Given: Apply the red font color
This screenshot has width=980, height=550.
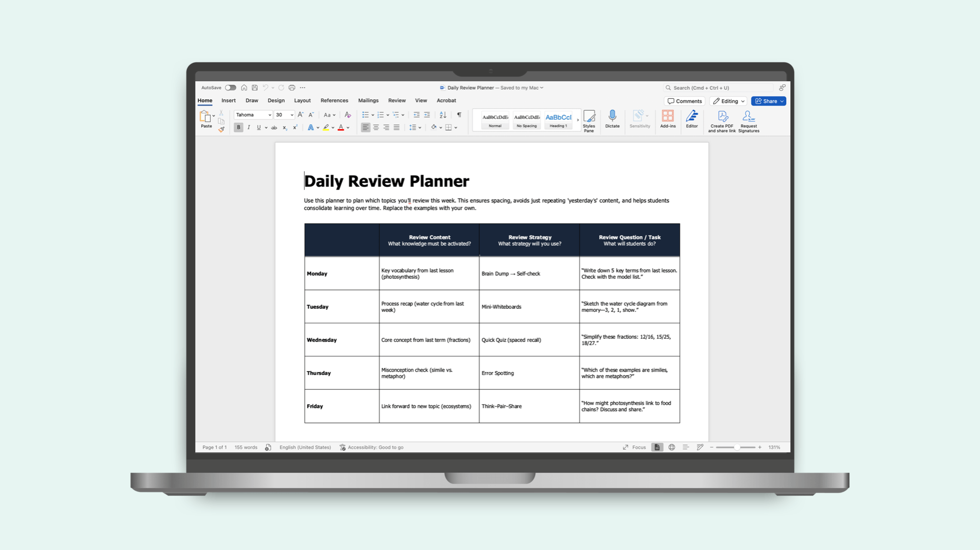Looking at the screenshot, I should pos(341,127).
